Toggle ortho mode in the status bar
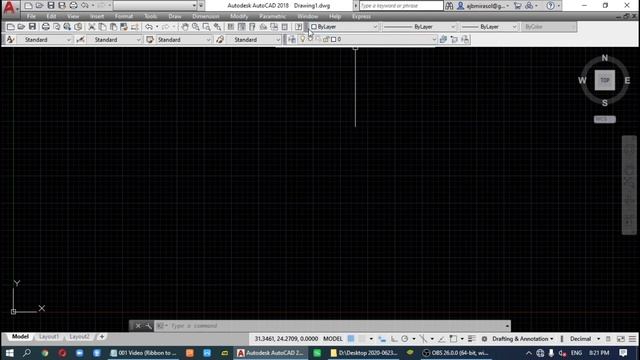 pyautogui.click(x=394, y=339)
